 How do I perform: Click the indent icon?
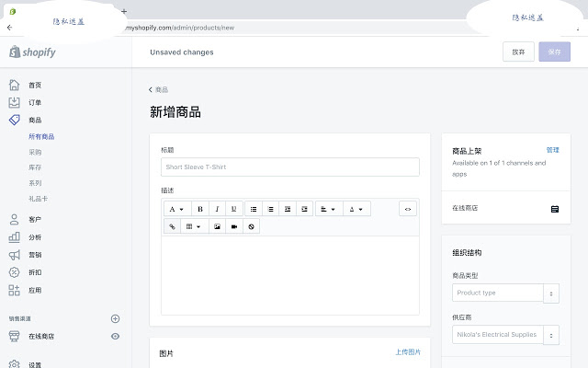(x=304, y=209)
